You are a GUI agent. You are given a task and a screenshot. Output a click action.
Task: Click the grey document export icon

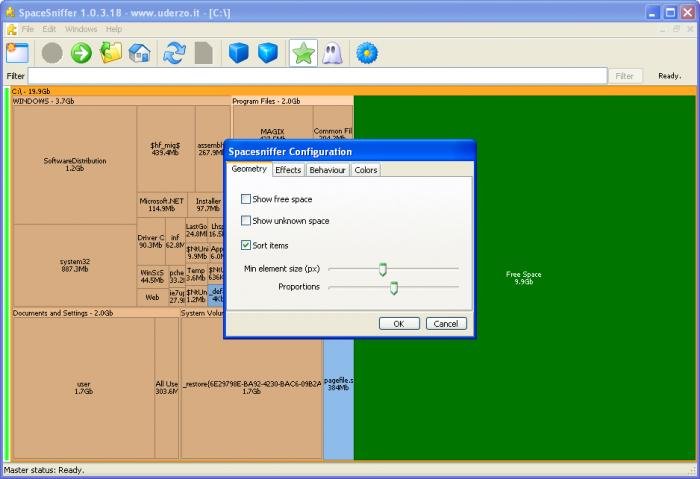tap(204, 53)
